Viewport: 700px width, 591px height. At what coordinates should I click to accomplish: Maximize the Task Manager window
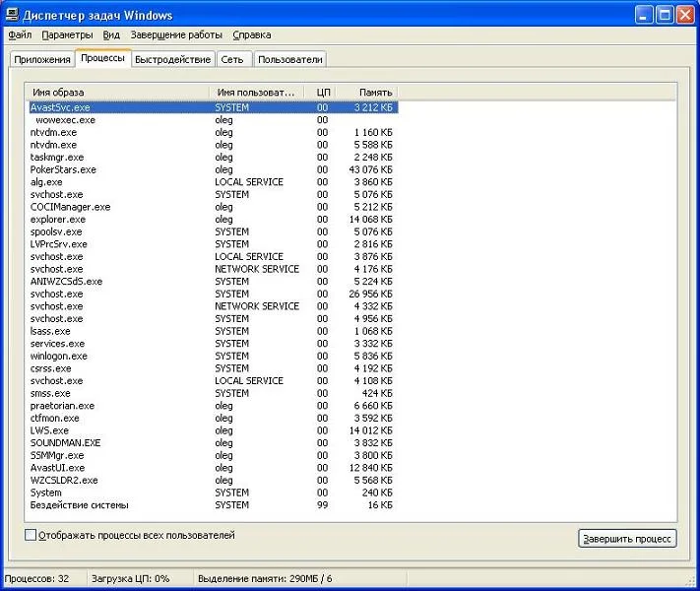pyautogui.click(x=665, y=15)
